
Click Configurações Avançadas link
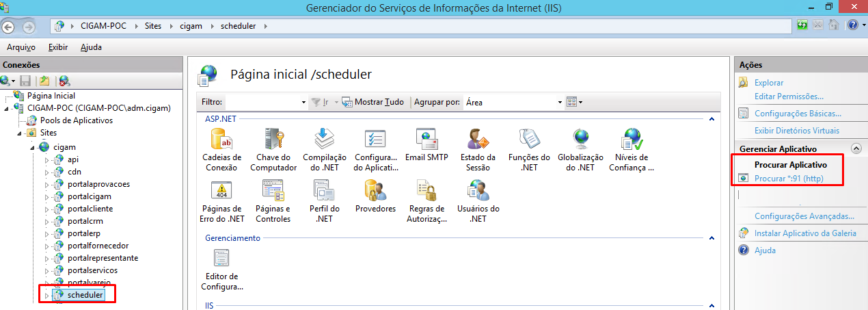pyautogui.click(x=804, y=216)
